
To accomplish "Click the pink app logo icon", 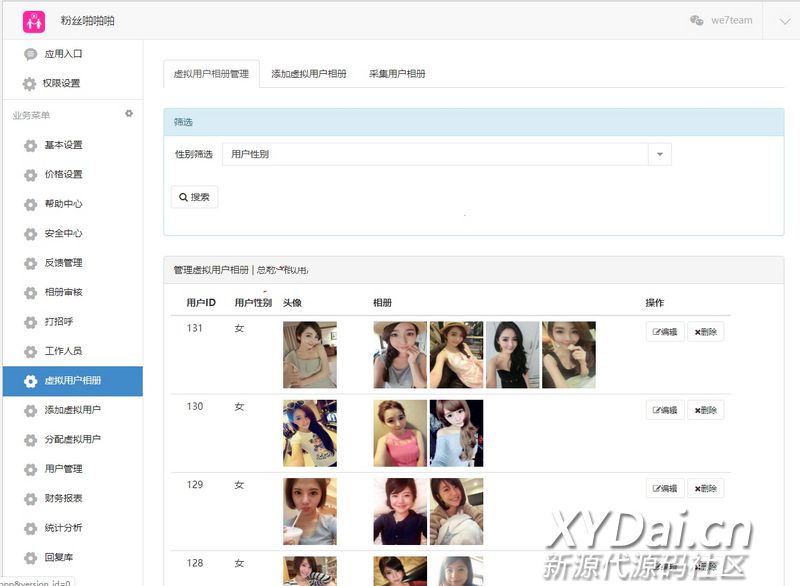I will (x=34, y=20).
